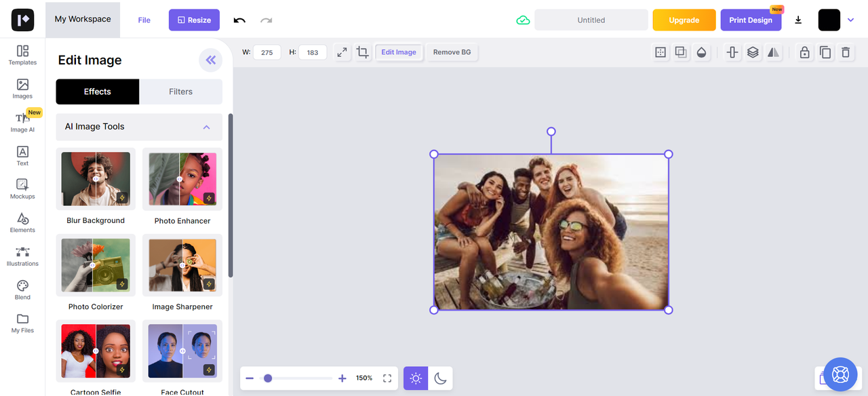Viewport: 868px width, 396px height.
Task: Open the Illustrations panel
Action: (22, 256)
